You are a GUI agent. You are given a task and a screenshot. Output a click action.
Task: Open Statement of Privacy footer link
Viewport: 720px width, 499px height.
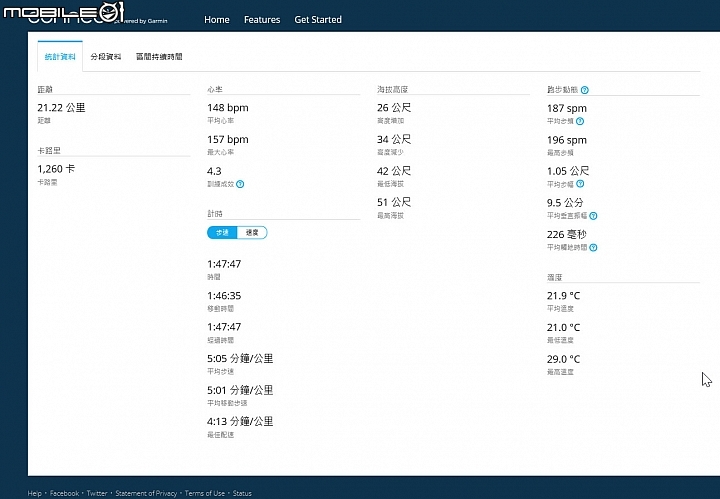coord(146,493)
